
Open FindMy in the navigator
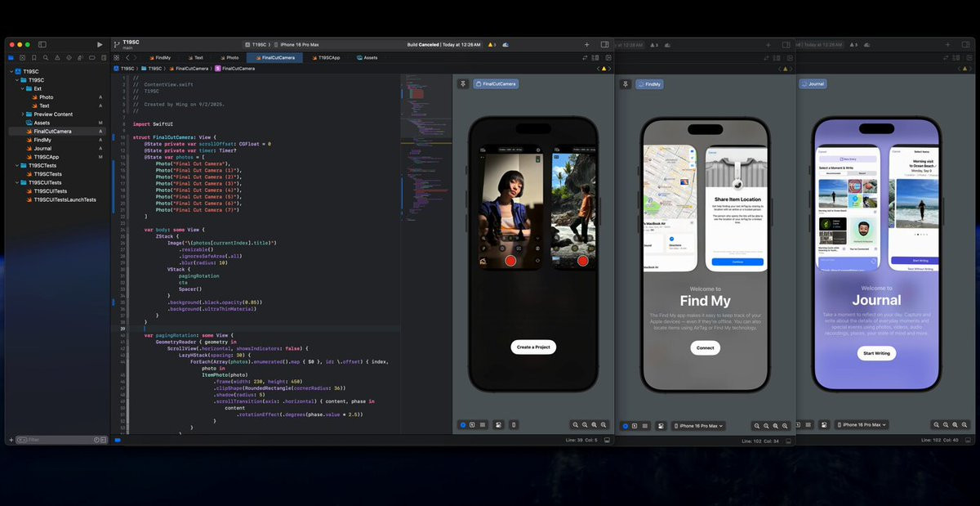(42, 140)
